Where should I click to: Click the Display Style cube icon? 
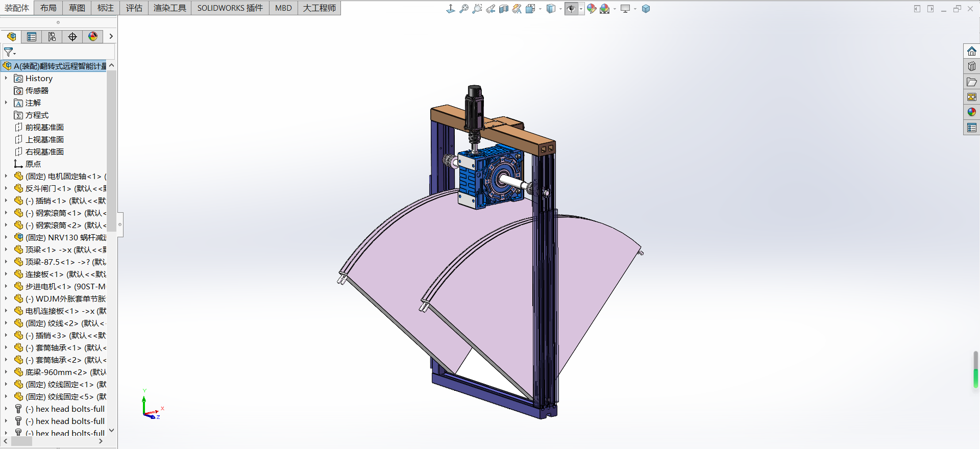551,9
